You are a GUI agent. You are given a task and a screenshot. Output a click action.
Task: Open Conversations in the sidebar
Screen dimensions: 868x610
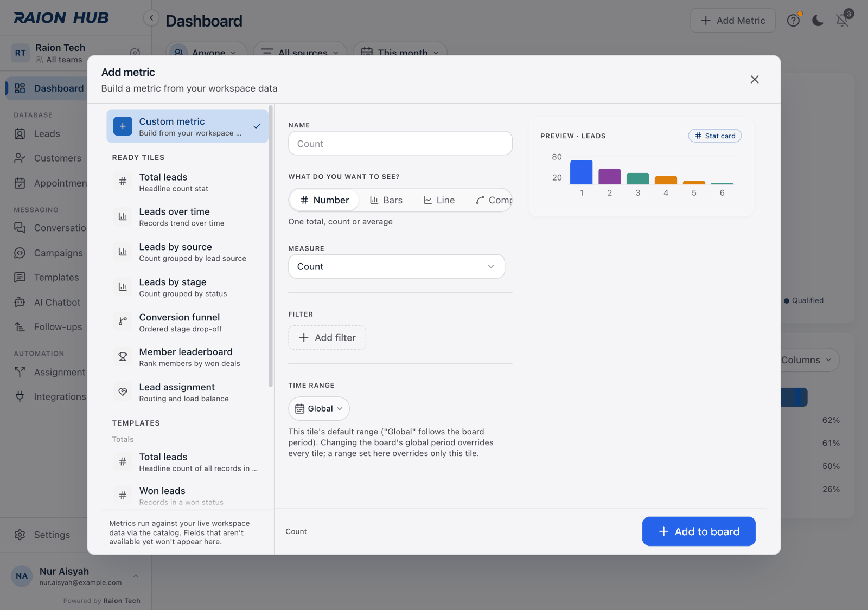pyautogui.click(x=48, y=228)
